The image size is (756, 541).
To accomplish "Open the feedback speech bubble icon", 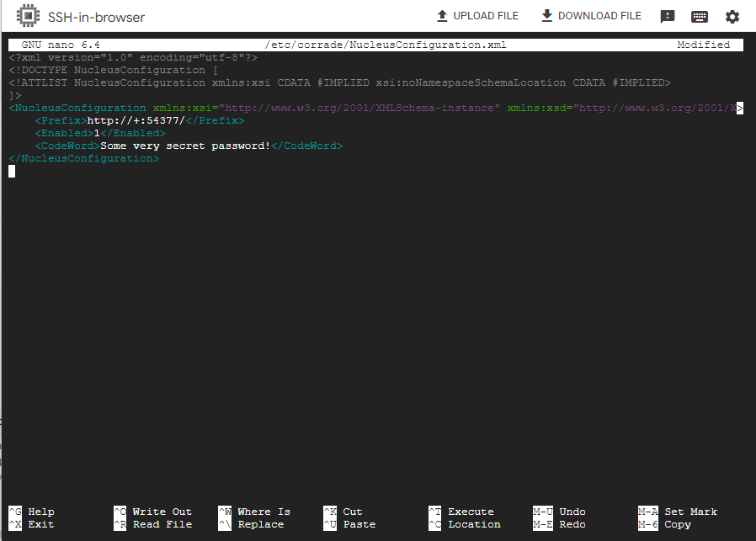I will point(667,17).
